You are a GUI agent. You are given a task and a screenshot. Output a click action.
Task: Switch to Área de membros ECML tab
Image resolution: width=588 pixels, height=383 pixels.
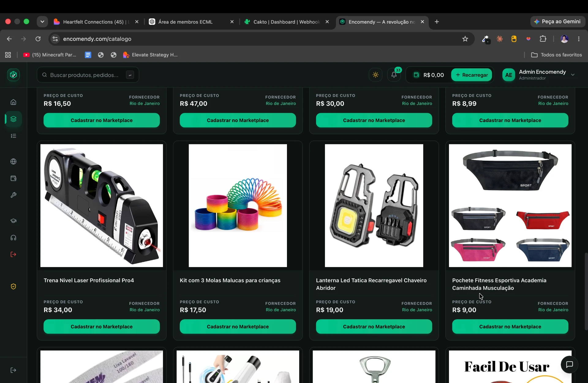pyautogui.click(x=191, y=22)
